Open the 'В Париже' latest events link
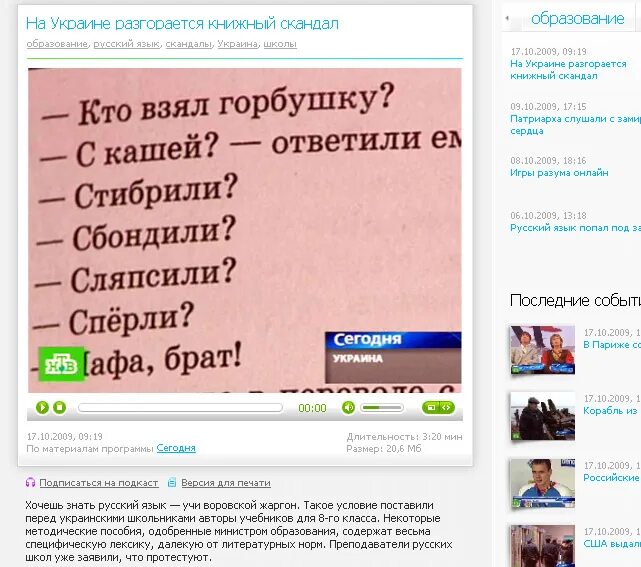The image size is (641, 567). point(612,345)
